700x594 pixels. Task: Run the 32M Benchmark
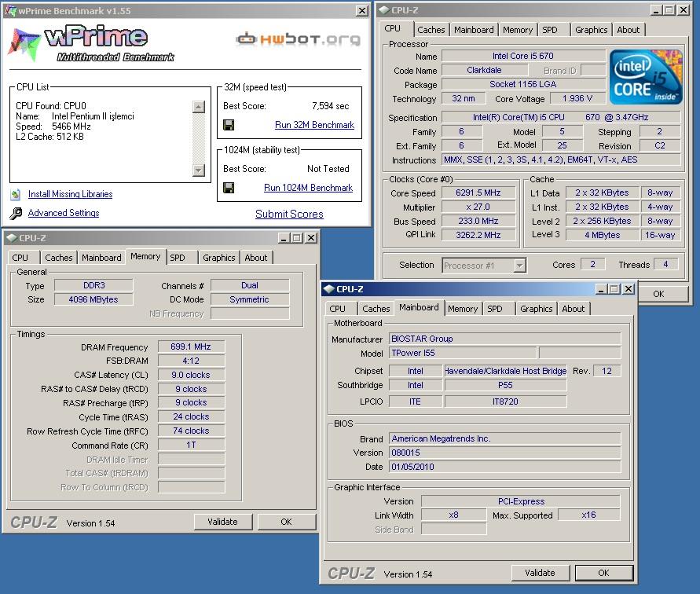[314, 125]
